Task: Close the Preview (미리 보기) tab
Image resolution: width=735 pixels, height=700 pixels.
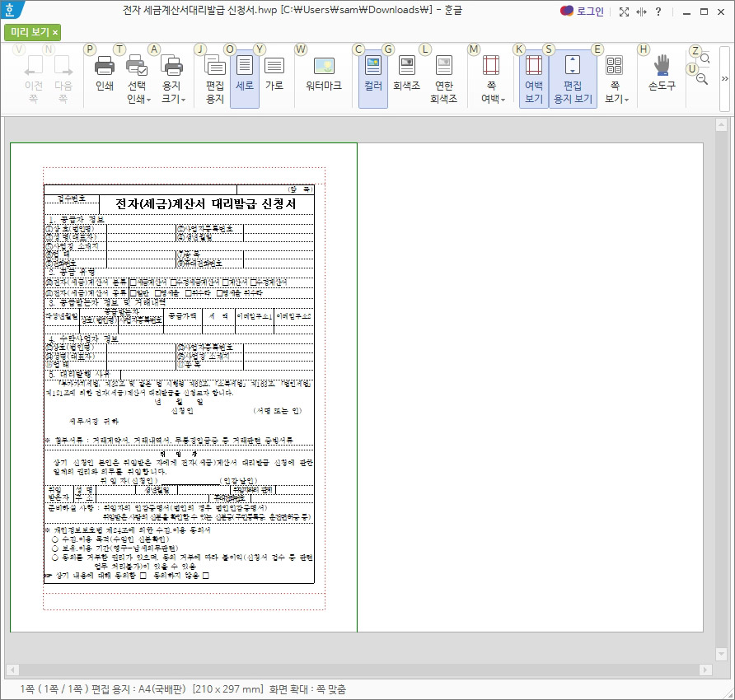Action: point(55,32)
